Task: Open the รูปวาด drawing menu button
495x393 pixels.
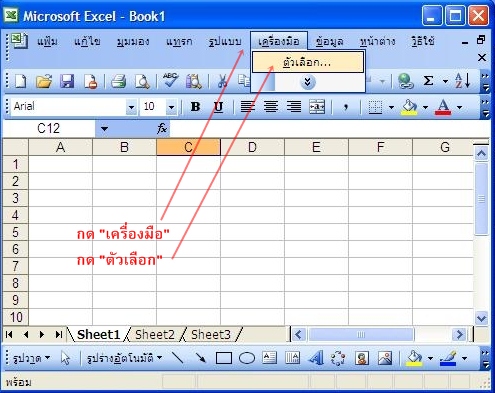Action: 31,358
